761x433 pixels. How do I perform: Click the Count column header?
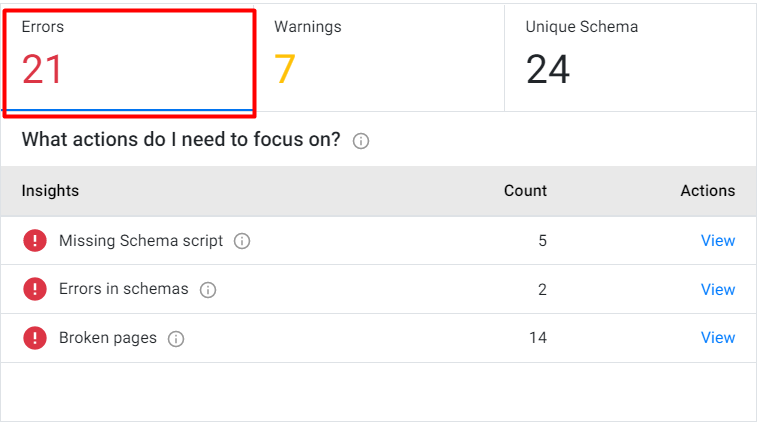[525, 191]
